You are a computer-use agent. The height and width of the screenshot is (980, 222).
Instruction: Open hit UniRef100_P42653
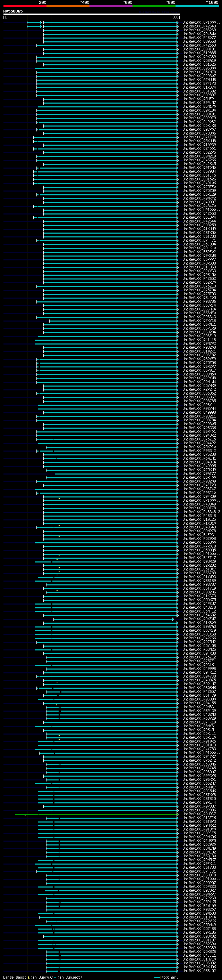199,45
